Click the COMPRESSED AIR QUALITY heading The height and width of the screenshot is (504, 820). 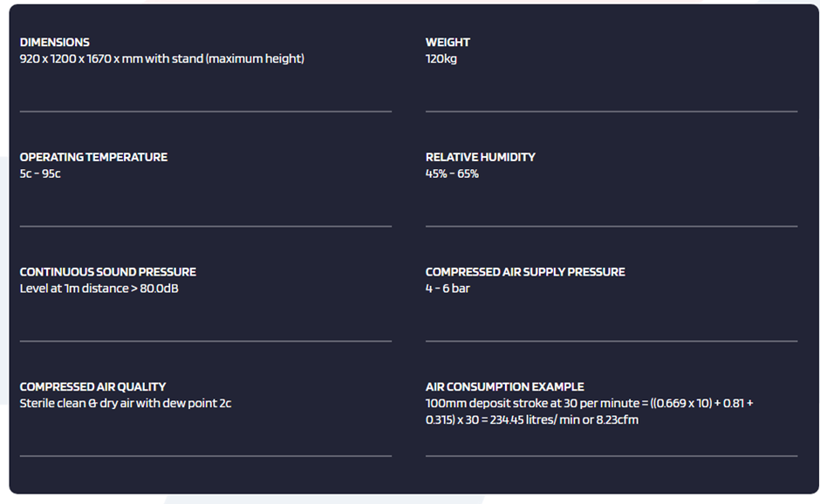tap(93, 387)
